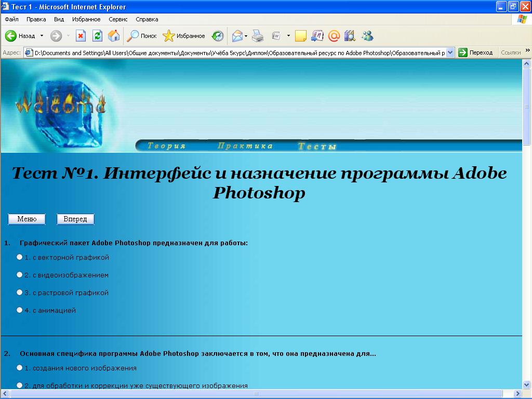Click the horizontal scrollbar left arrow
This screenshot has height=399, width=532.
[4, 394]
